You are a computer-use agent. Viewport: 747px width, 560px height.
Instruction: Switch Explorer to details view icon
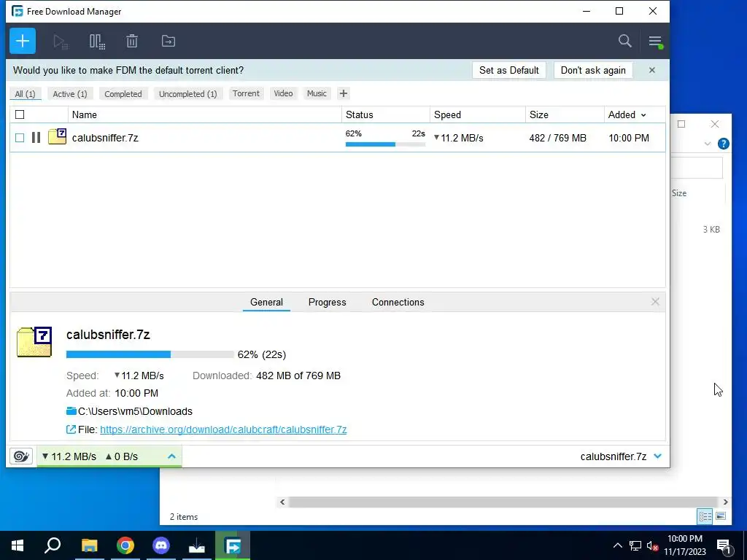pos(705,516)
